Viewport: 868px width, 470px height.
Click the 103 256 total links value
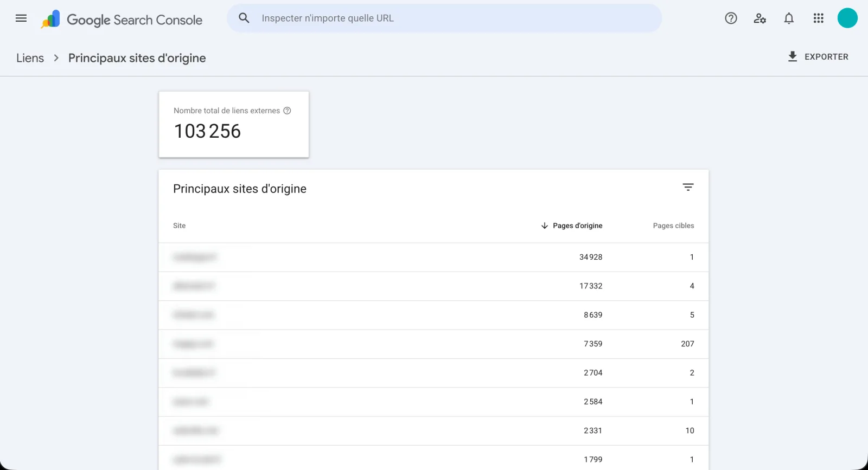tap(207, 131)
